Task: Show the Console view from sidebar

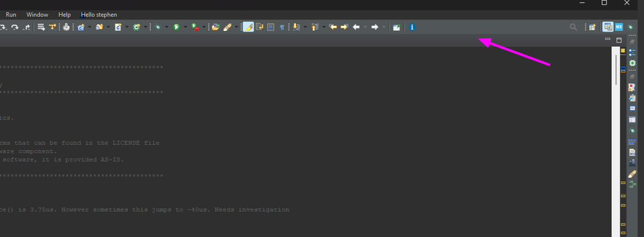Action: [x=632, y=109]
